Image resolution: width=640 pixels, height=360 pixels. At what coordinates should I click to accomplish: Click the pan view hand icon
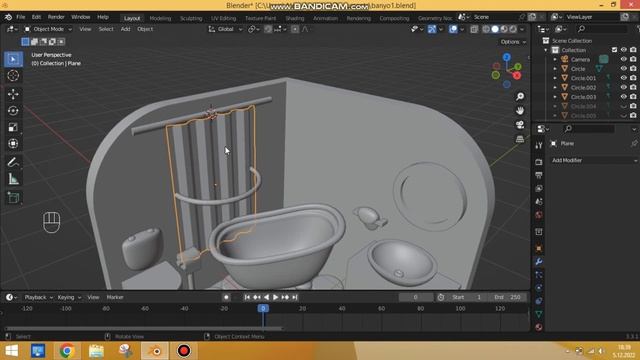tap(520, 111)
